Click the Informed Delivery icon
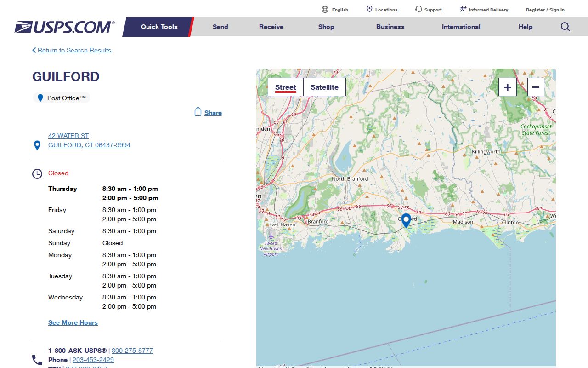The width and height of the screenshot is (588, 368). tap(463, 9)
